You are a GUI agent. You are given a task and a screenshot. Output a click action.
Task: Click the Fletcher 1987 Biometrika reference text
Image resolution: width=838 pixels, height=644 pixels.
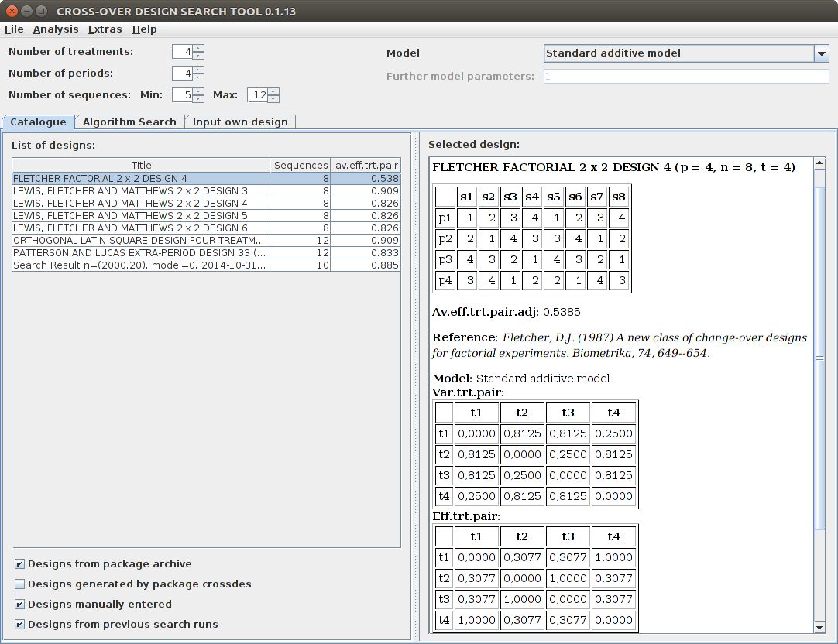(x=620, y=345)
